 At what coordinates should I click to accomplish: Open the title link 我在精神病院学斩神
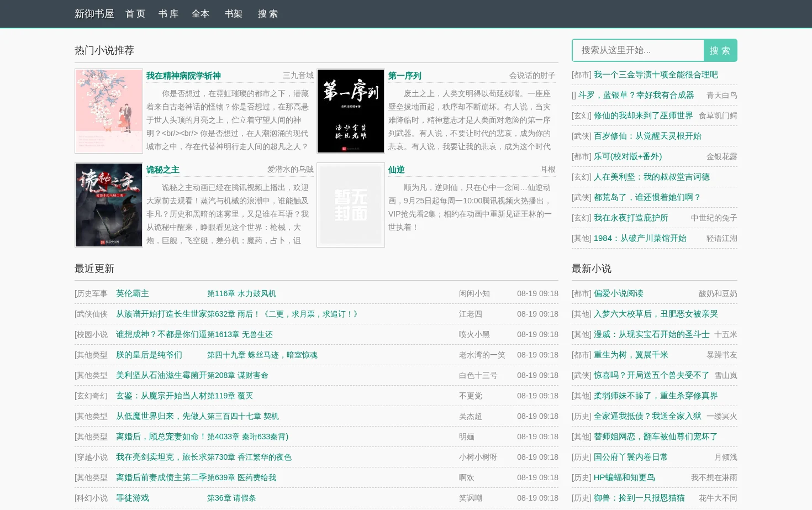(x=183, y=76)
